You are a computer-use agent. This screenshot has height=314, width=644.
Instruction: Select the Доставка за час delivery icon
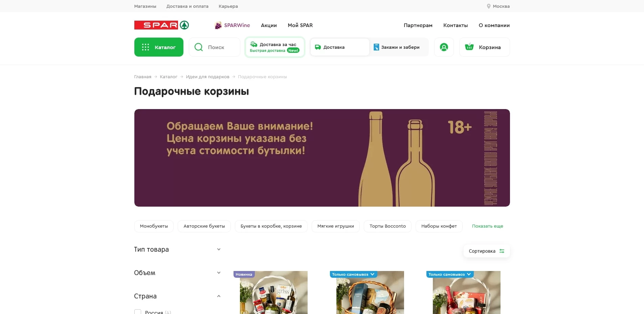click(x=253, y=44)
